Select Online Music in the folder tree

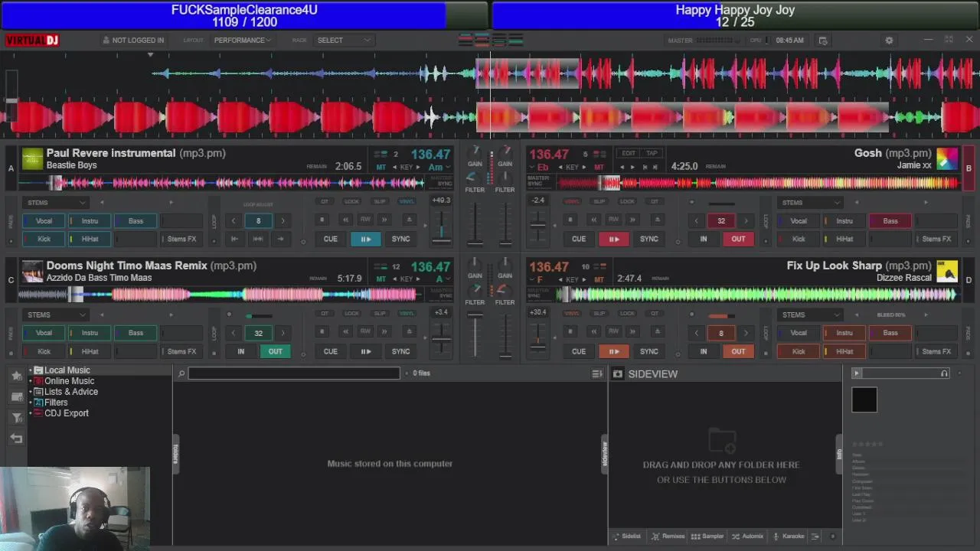(x=70, y=381)
